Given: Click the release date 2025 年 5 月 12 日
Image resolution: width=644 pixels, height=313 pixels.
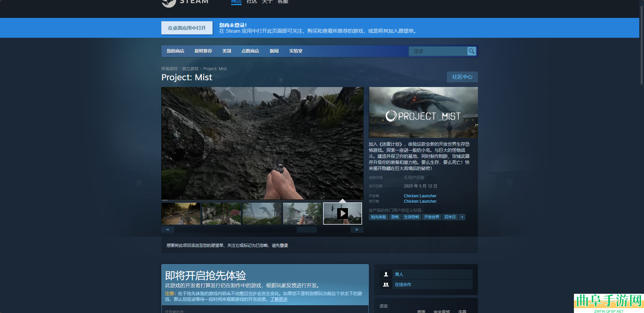Looking at the screenshot, I should 420,186.
